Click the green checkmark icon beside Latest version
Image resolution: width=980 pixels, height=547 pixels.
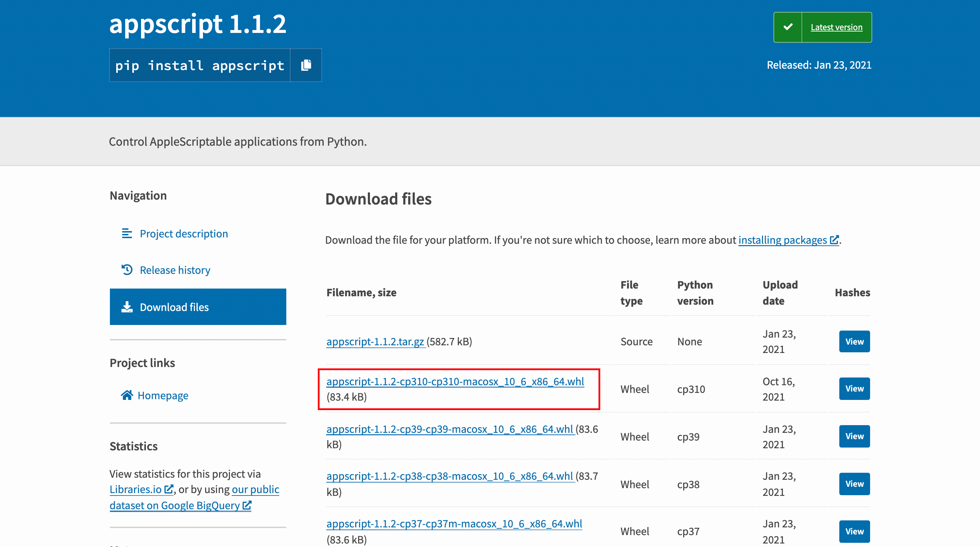click(788, 27)
